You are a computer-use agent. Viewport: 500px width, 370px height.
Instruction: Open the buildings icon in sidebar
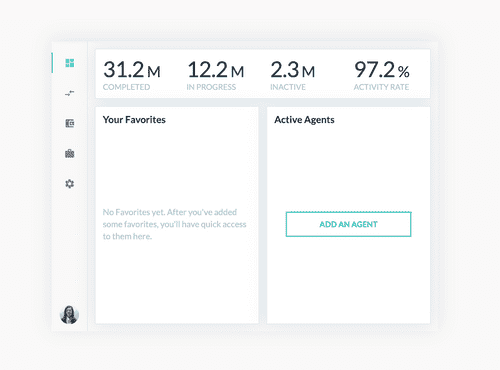[x=70, y=153]
